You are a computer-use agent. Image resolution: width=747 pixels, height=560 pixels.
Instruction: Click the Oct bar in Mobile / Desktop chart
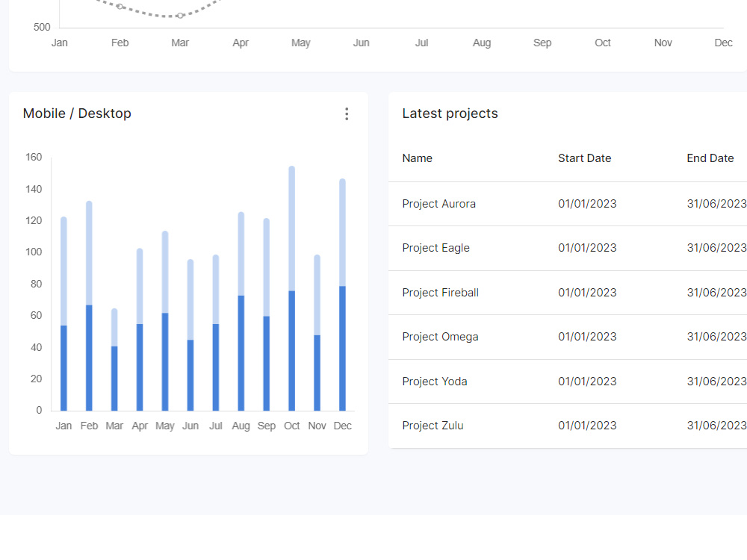pos(291,288)
